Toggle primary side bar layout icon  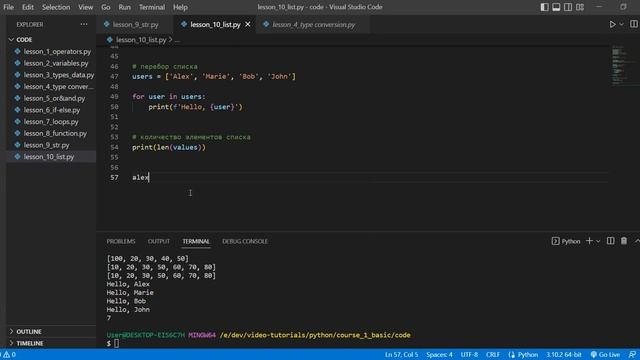[544, 7]
